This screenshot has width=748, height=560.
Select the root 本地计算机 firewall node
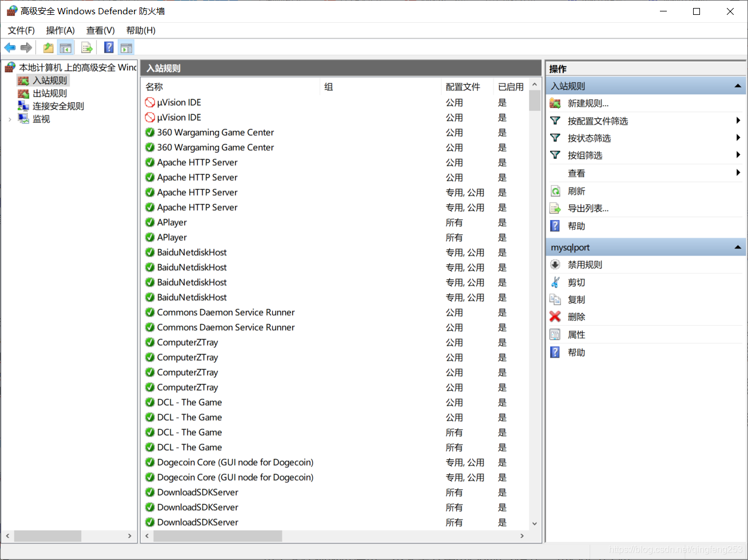pos(78,67)
